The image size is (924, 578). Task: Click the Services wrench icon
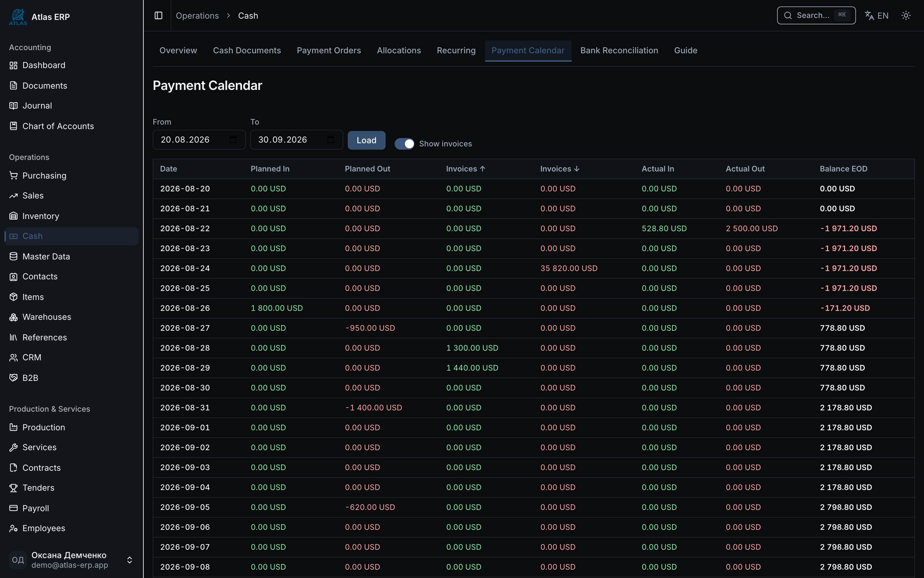13,447
